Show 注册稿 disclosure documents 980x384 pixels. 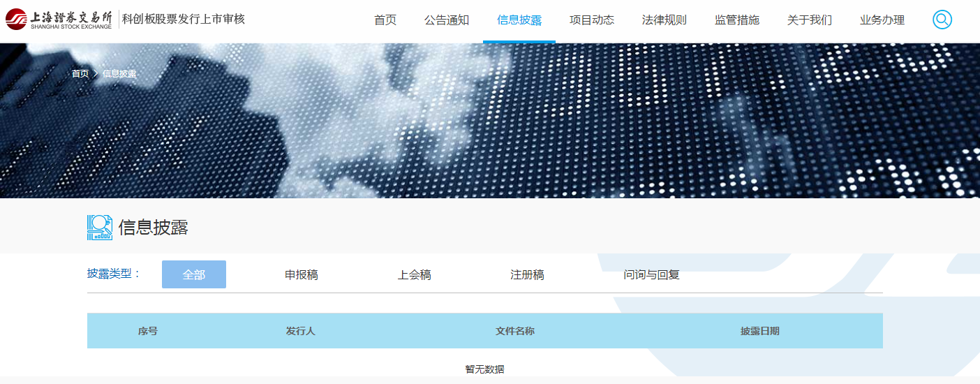click(x=527, y=275)
